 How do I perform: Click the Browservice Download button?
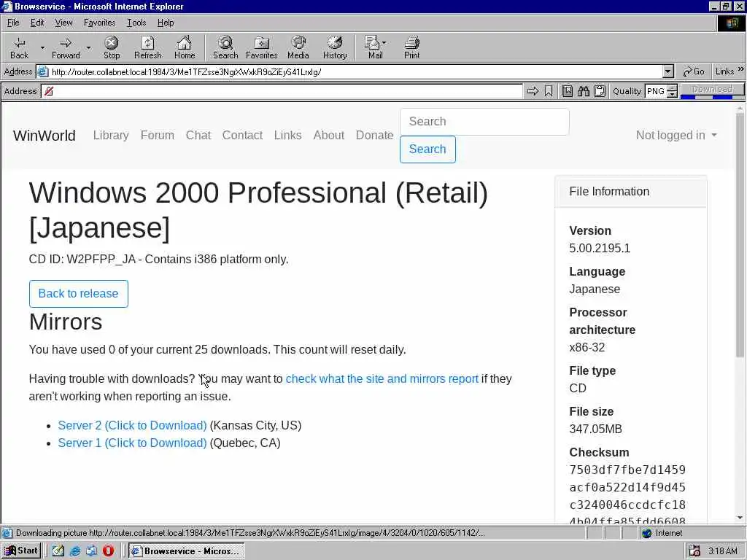point(712,90)
